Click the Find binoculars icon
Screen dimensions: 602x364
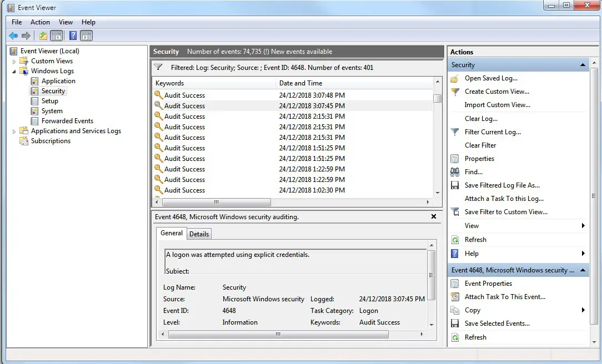pos(455,172)
